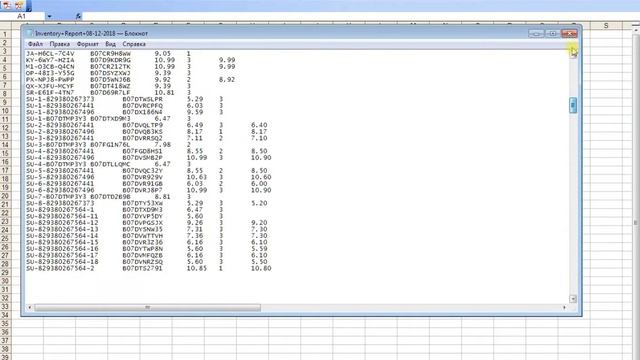The height and width of the screenshot is (360, 640).
Task: Click the second Excel quick toolbar icon
Action: click(x=19, y=5)
